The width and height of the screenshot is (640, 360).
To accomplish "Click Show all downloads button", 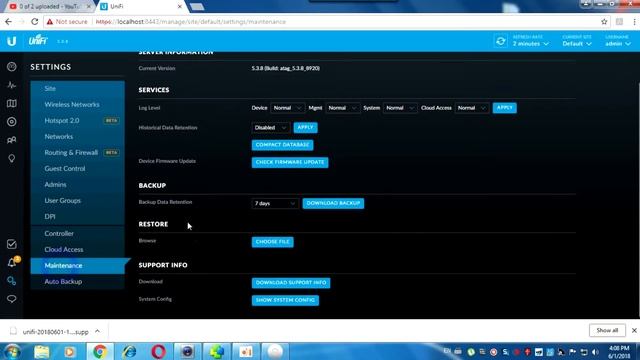I will pyautogui.click(x=607, y=331).
